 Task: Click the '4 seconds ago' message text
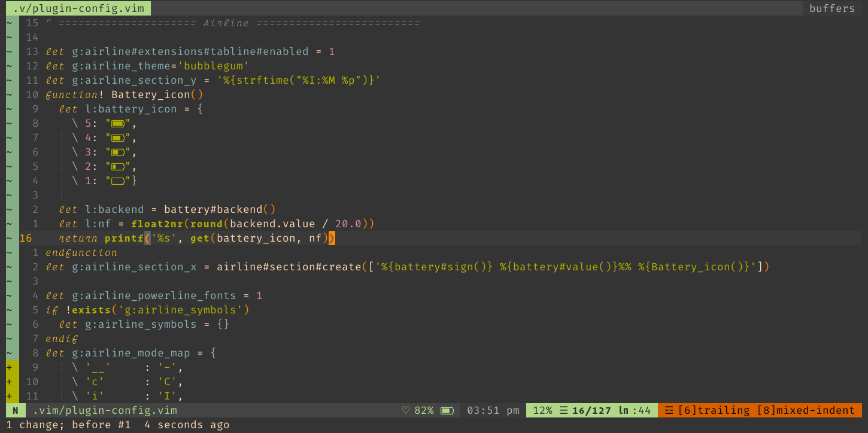(x=187, y=425)
